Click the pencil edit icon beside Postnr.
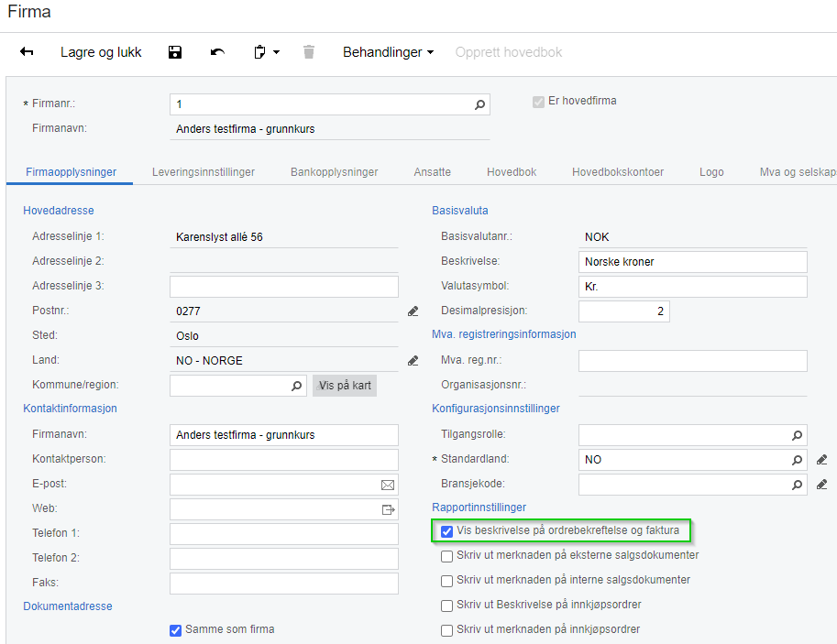The width and height of the screenshot is (837, 644). coord(413,311)
